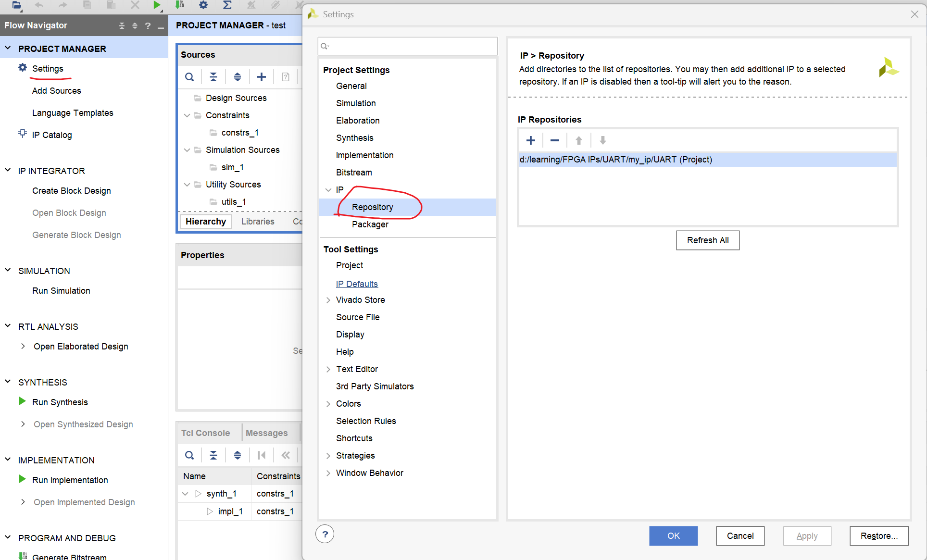Viewport: 927px width, 560px height.
Task: Switch to the Messages tab
Action: coord(266,433)
